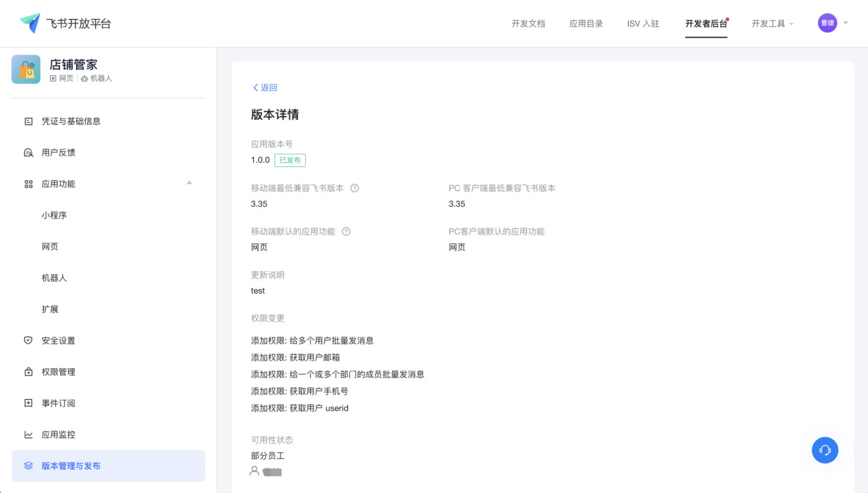
Task: Open the blue headset support button
Action: [825, 450]
